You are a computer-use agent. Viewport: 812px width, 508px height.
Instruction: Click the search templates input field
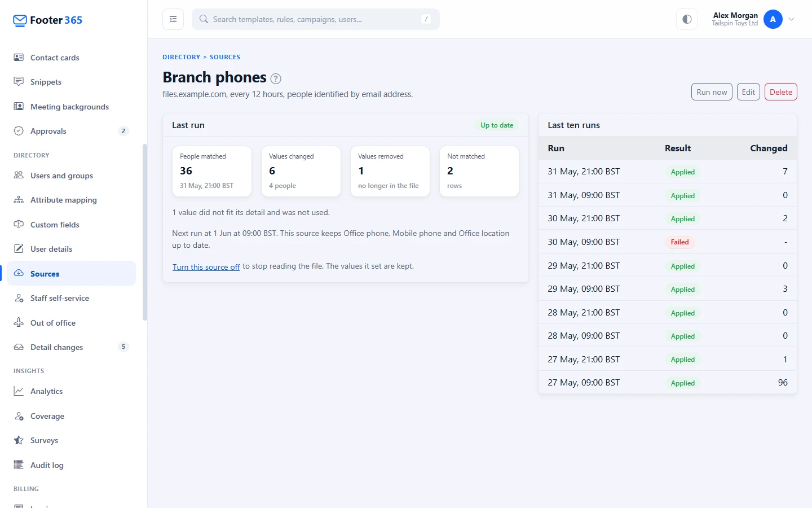[316, 19]
